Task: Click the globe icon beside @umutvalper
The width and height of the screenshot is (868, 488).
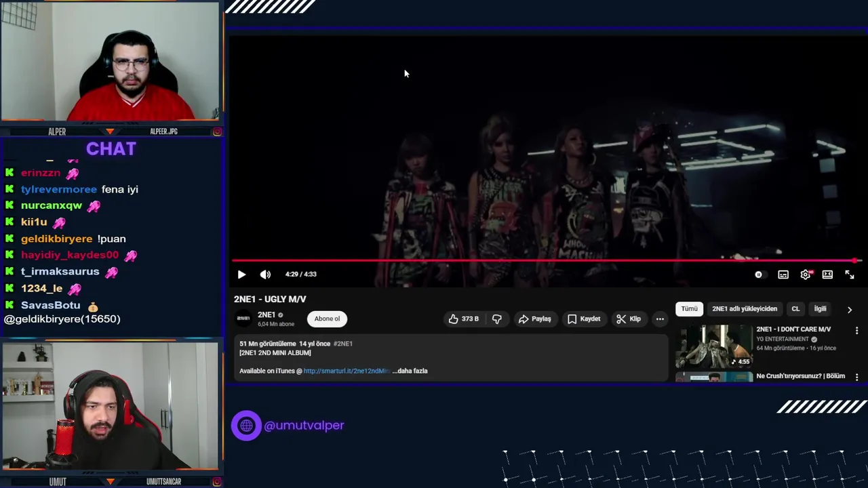Action: 246,426
